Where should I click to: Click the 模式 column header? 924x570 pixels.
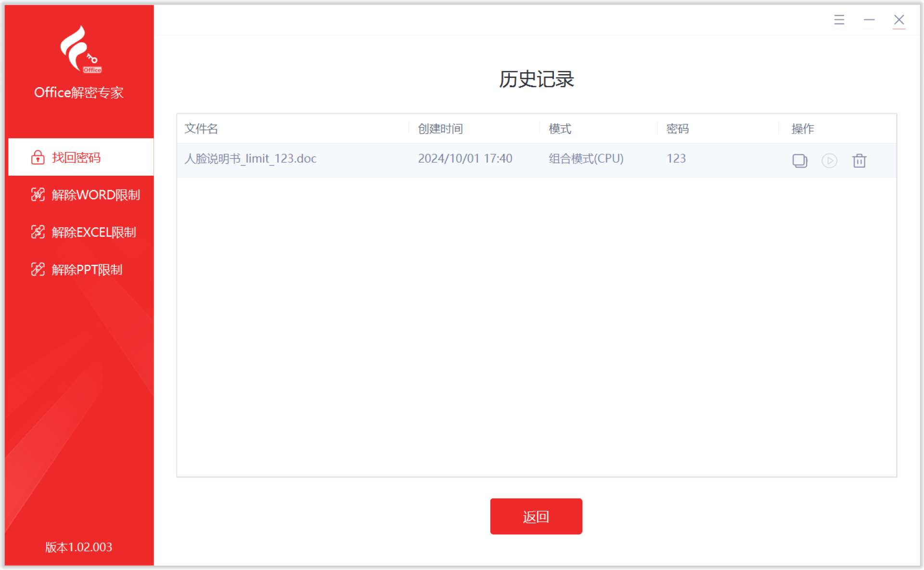[560, 129]
